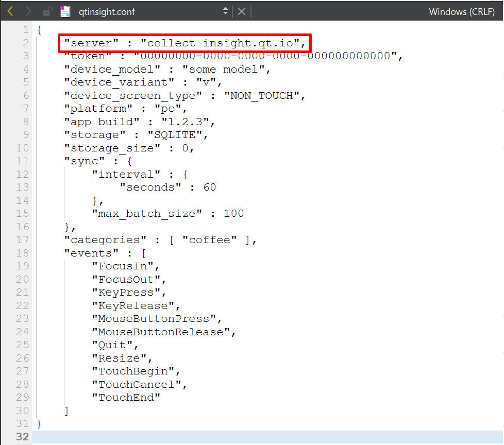Screen dimensions: 504x445
Task: Click line number 11 in the gutter
Action: tap(23, 161)
